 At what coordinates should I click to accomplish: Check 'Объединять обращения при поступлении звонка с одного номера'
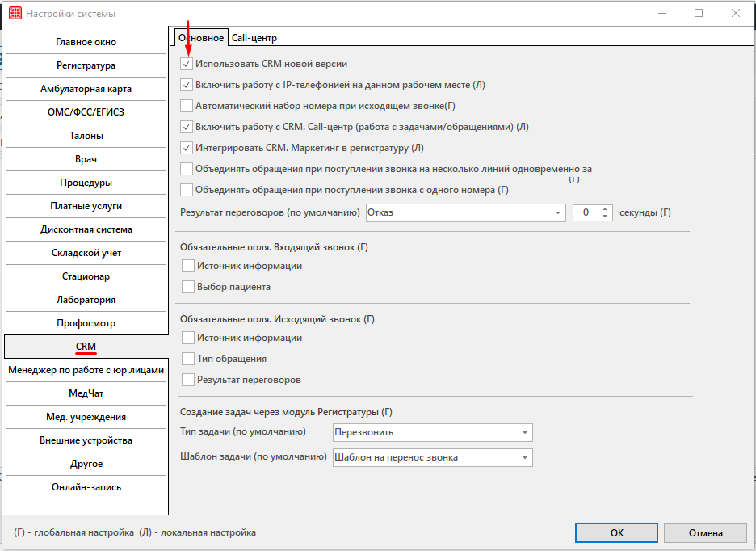(187, 190)
